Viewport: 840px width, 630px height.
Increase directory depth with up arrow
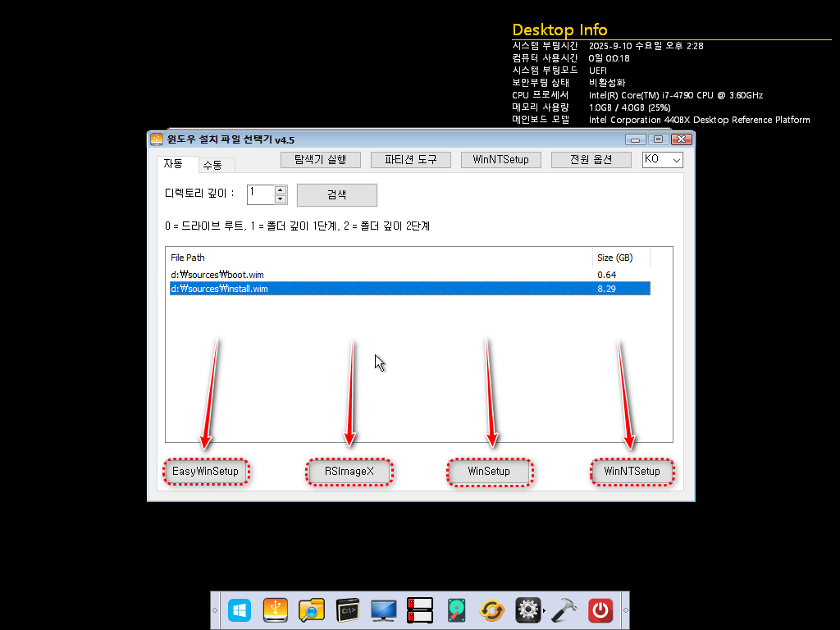pyautogui.click(x=281, y=190)
